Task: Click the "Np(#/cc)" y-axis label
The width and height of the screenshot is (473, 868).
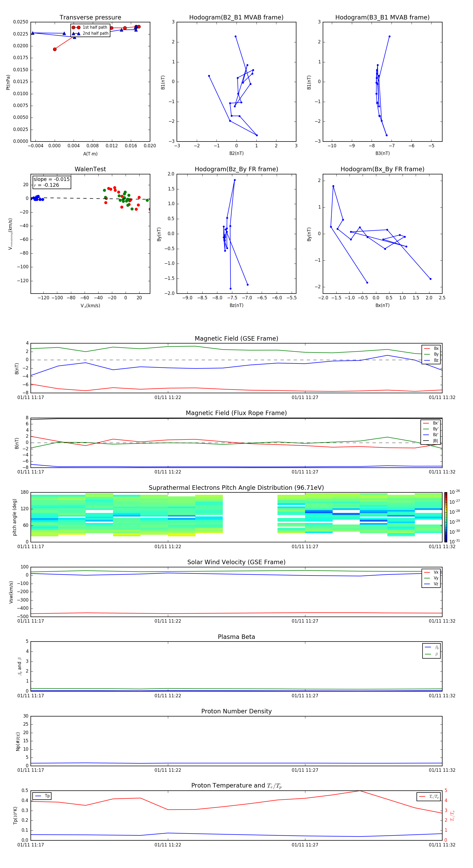Action: (18, 742)
